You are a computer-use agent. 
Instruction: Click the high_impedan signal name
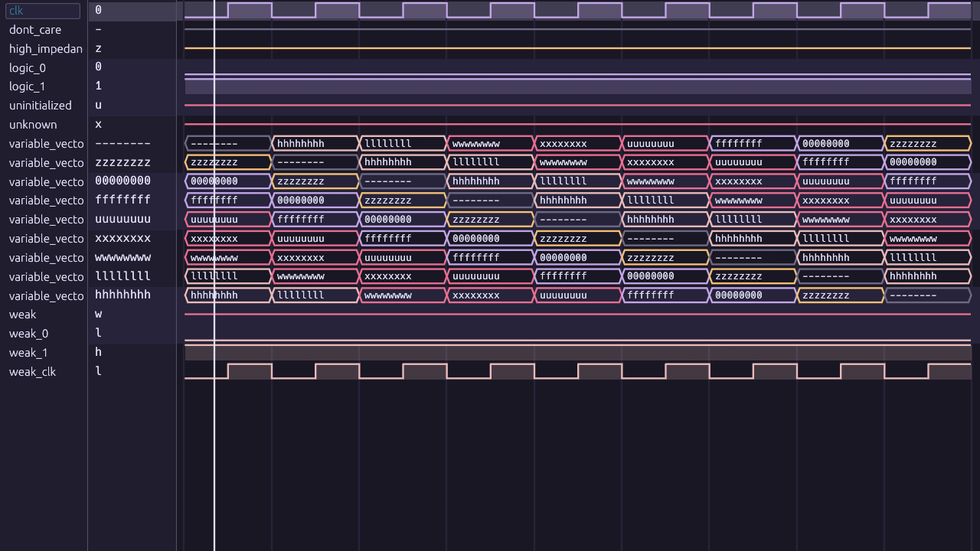tap(45, 49)
